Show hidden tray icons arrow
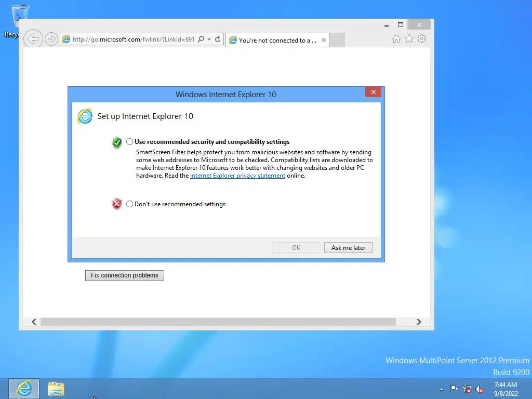This screenshot has width=532, height=399. click(442, 389)
